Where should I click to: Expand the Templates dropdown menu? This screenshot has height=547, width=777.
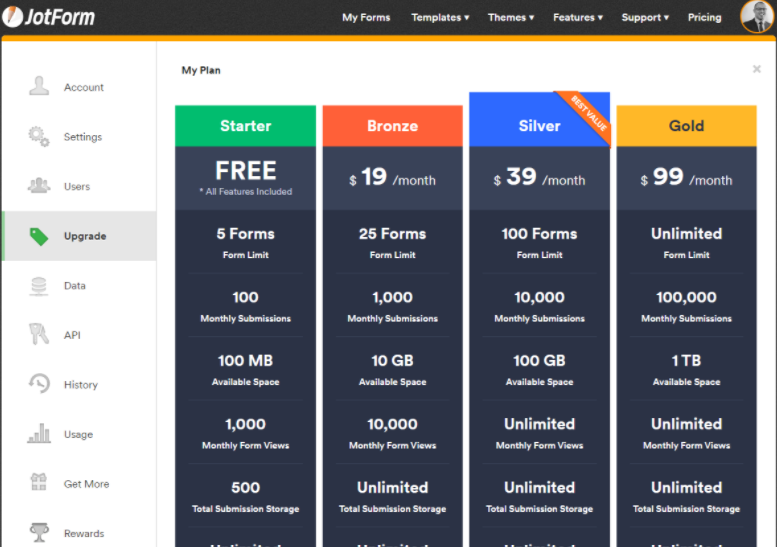[440, 17]
